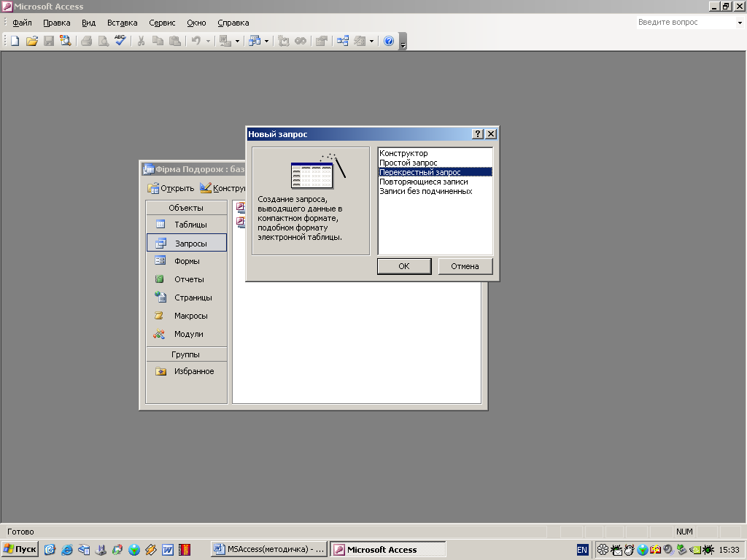The height and width of the screenshot is (560, 747).
Task: Click the Properties toolbar icon
Action: 322,42
